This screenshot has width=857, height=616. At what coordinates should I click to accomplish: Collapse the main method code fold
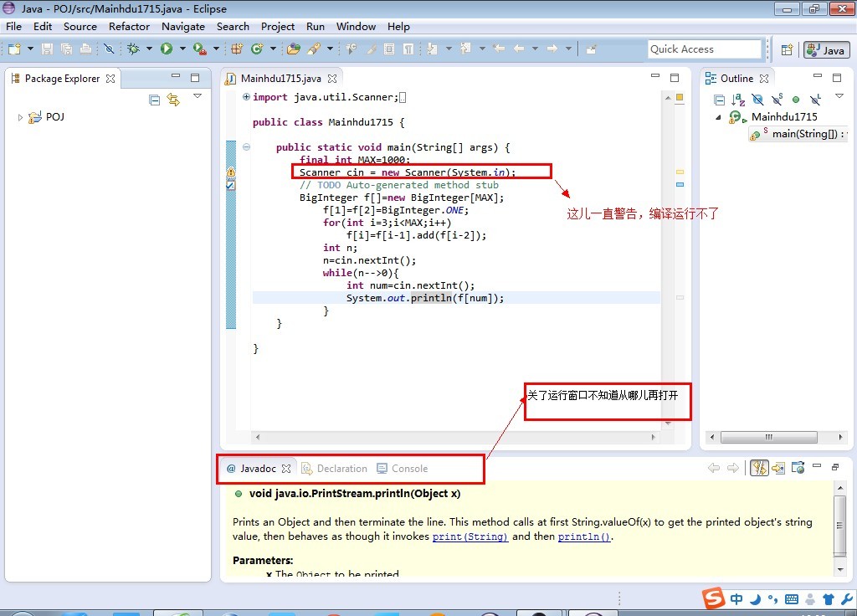pyautogui.click(x=247, y=147)
